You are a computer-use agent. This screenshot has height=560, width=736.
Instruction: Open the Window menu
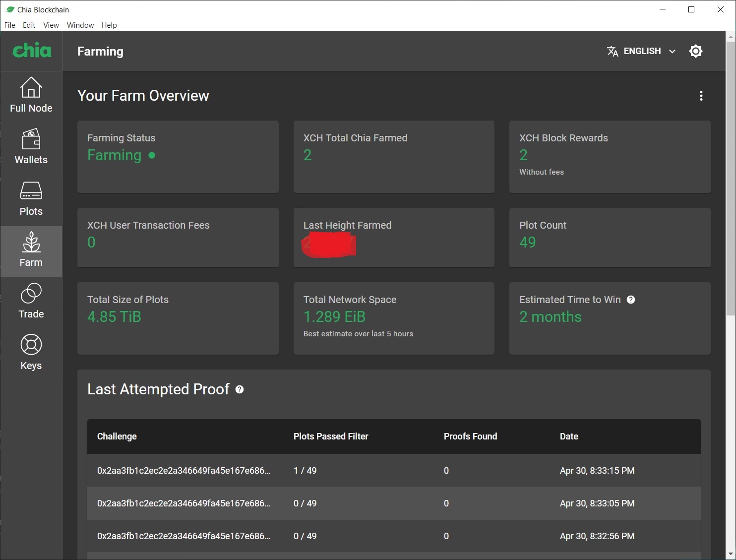pos(80,25)
